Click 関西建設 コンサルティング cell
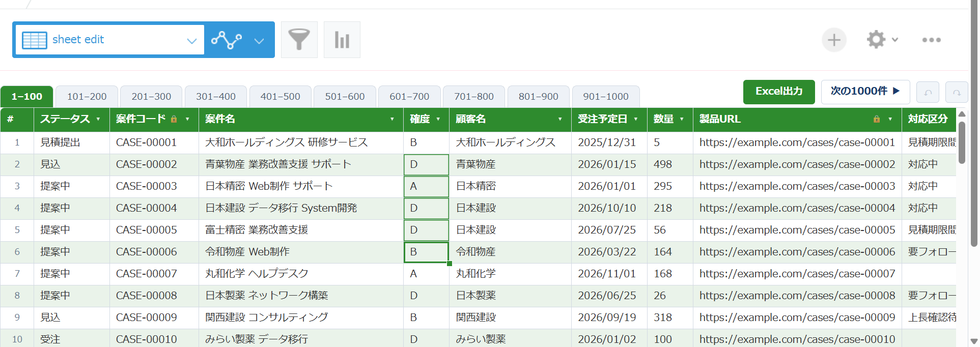 [301, 317]
